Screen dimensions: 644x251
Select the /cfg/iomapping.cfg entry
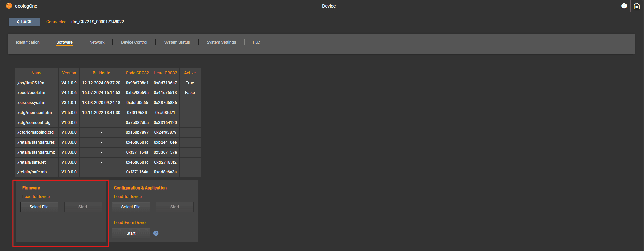click(x=36, y=132)
